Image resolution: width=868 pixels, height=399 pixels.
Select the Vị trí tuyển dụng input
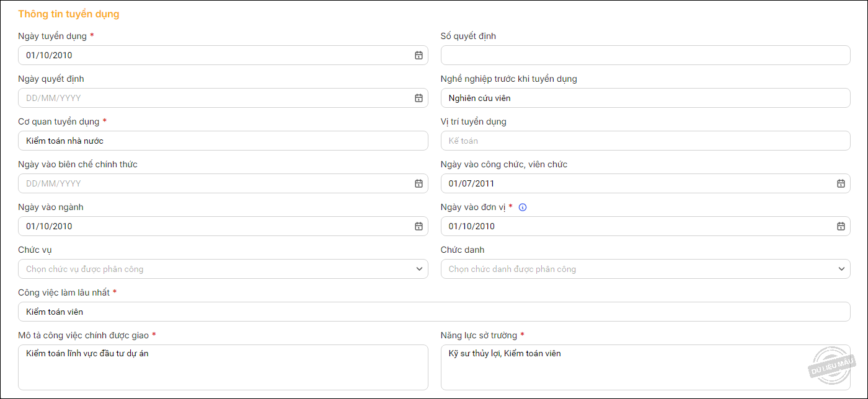[645, 141]
